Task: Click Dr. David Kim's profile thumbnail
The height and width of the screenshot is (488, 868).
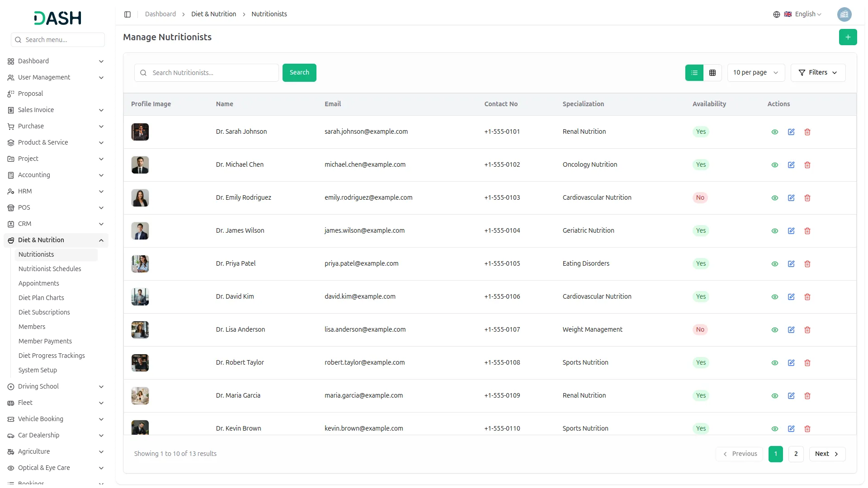Action: coord(140,297)
